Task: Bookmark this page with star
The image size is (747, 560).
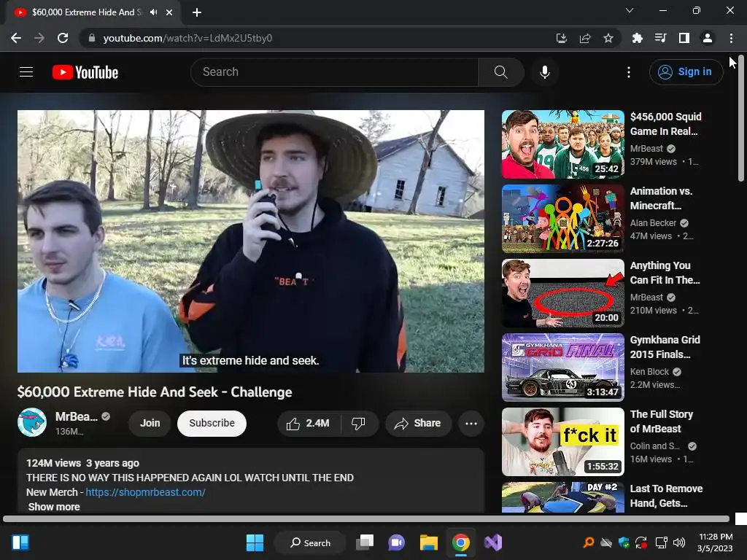Action: [x=608, y=38]
